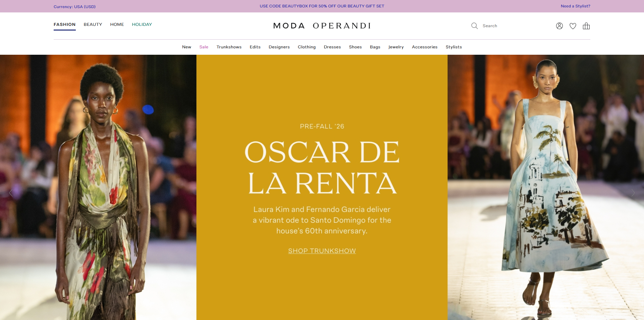Select the Trunkshows menu item
Image resolution: width=644 pixels, height=320 pixels.
coord(229,47)
